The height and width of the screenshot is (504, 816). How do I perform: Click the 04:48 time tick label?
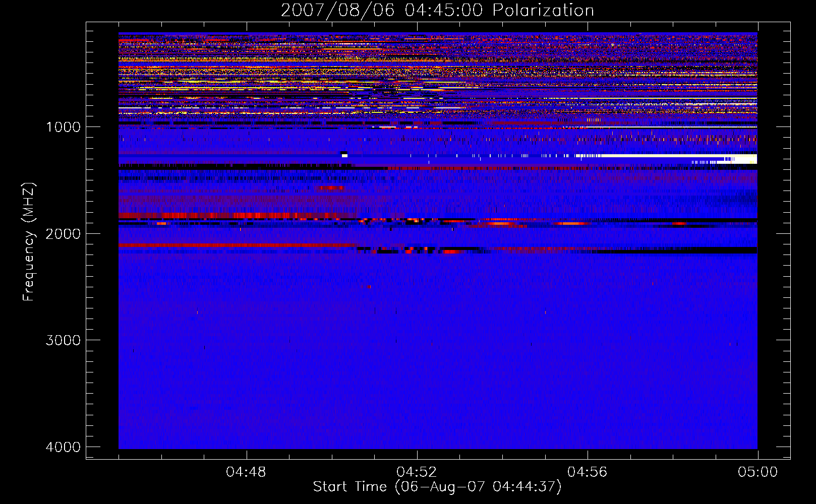click(x=246, y=472)
